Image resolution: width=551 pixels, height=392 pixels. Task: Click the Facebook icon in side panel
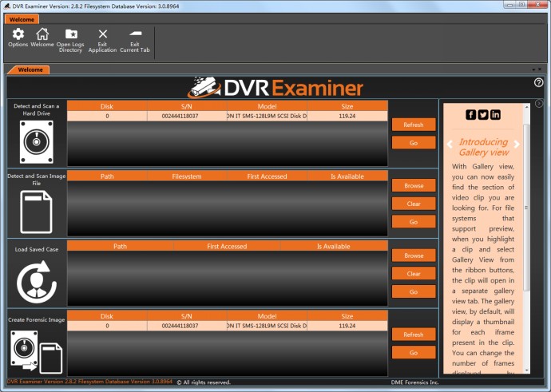pyautogui.click(x=471, y=114)
